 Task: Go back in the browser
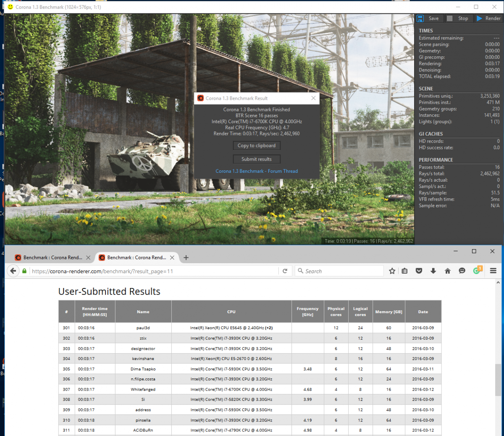[x=13, y=271]
